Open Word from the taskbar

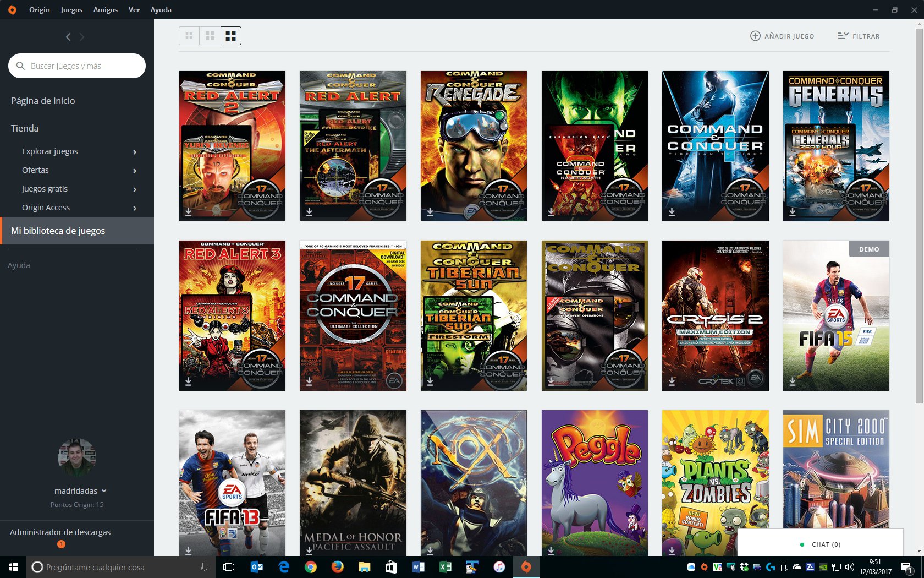point(418,567)
